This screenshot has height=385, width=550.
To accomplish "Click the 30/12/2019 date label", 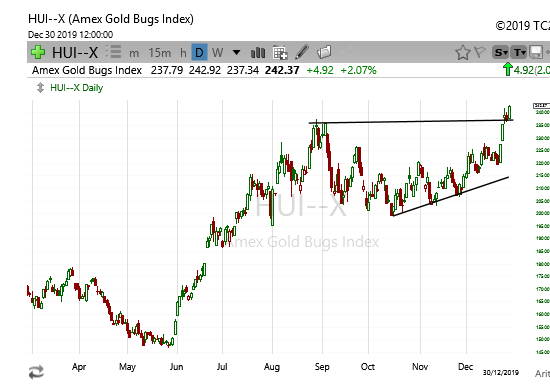I will 501,372.
